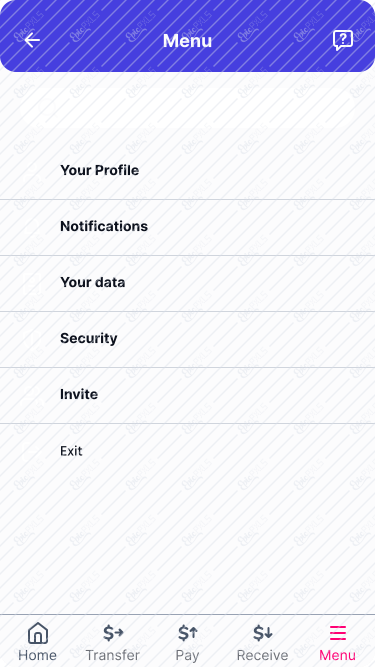
Task: Choose the Invite entry
Action: [188, 395]
